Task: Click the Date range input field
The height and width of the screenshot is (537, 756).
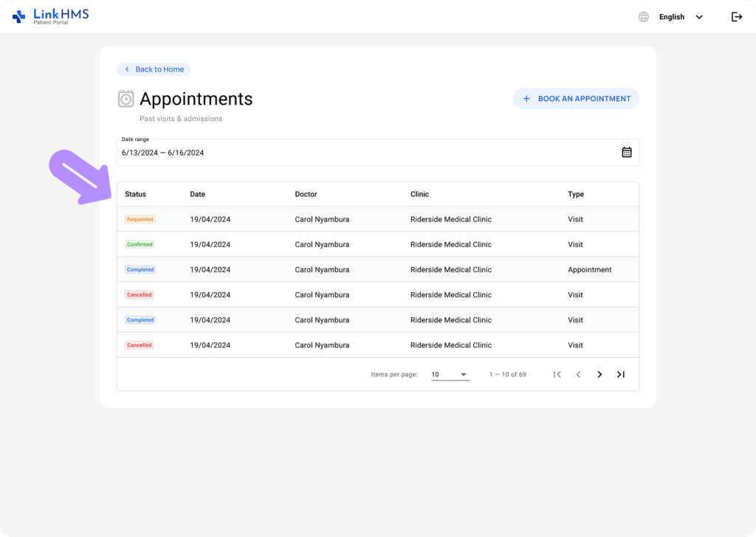Action: click(x=377, y=153)
